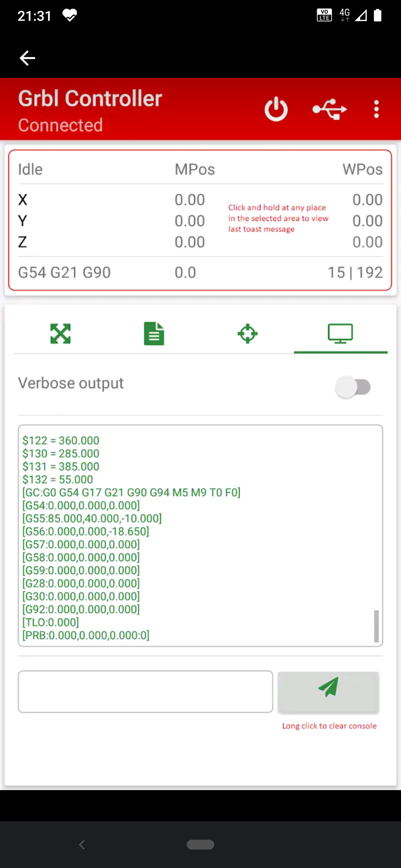Focus the console command input field
This screenshot has height=868, width=401.
point(146,691)
